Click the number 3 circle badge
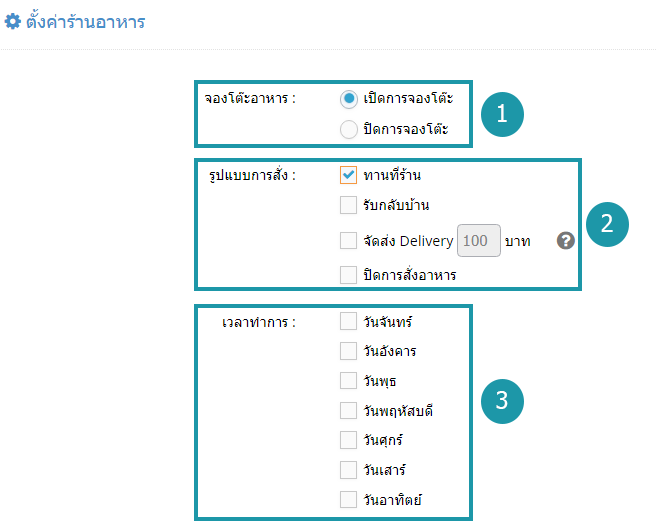The image size is (656, 531). point(502,401)
